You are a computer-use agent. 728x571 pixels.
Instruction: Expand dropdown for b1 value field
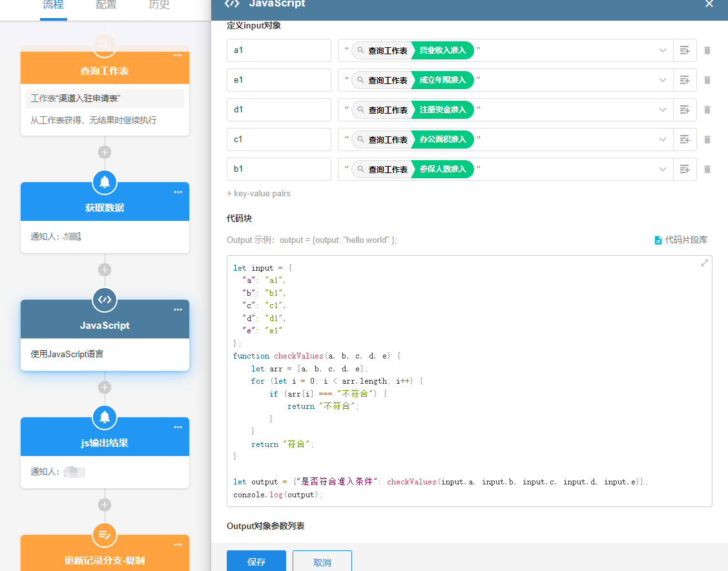coord(663,169)
